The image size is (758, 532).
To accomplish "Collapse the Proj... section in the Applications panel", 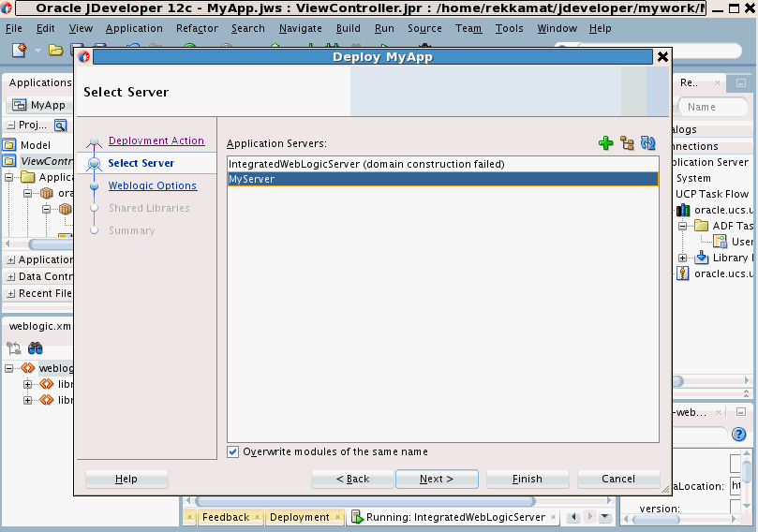I will point(10,126).
